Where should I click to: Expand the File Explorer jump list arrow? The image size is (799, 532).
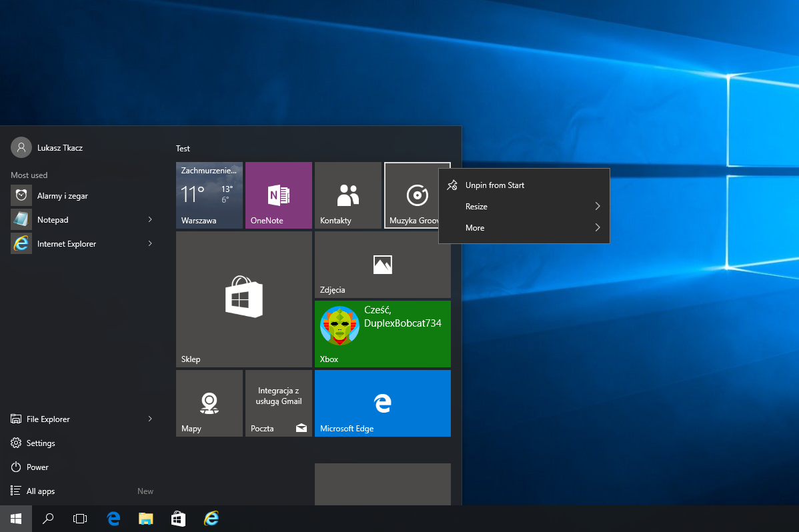point(150,419)
